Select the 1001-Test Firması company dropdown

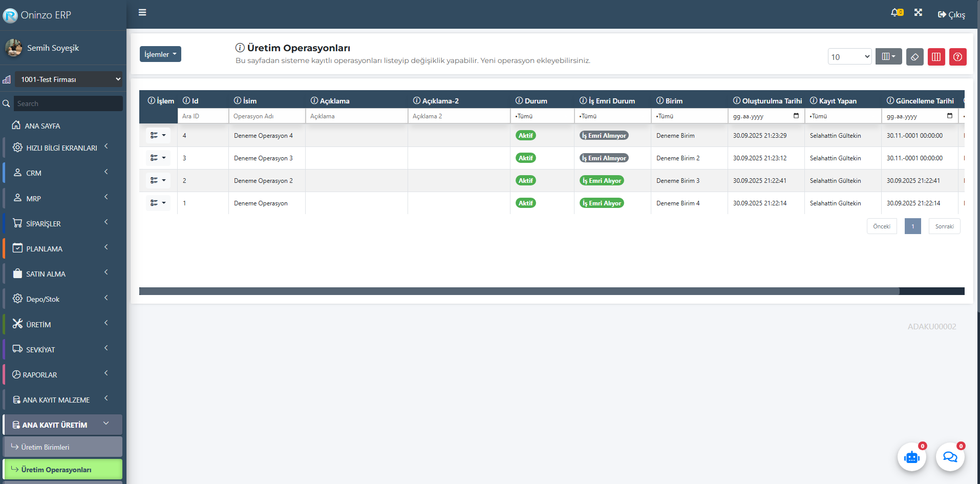tap(69, 79)
